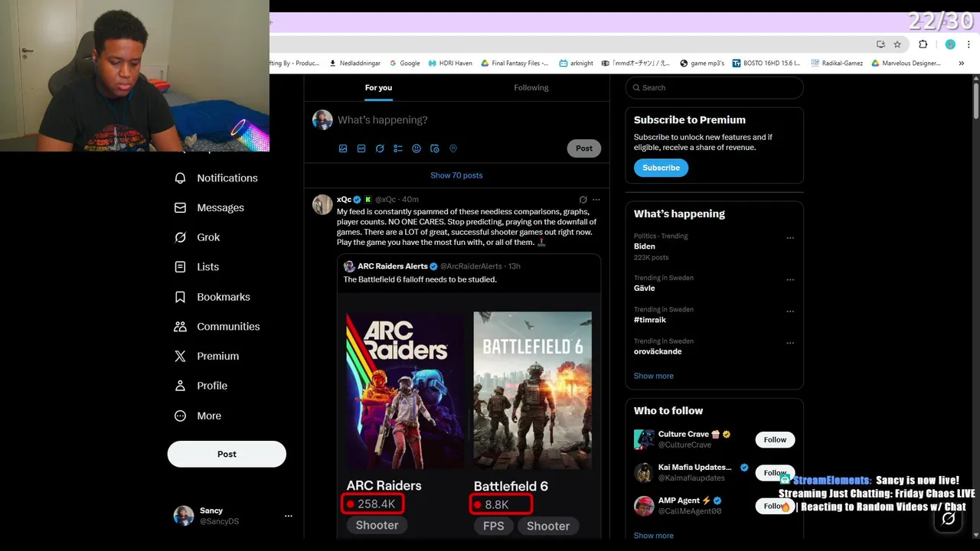
Task: Open options for the Gävle trend
Action: point(790,280)
